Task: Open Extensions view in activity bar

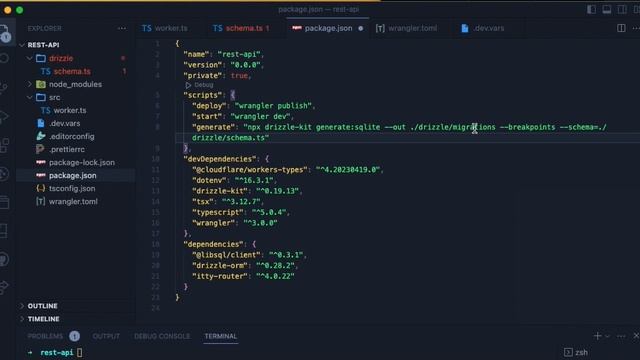Action: [4, 145]
